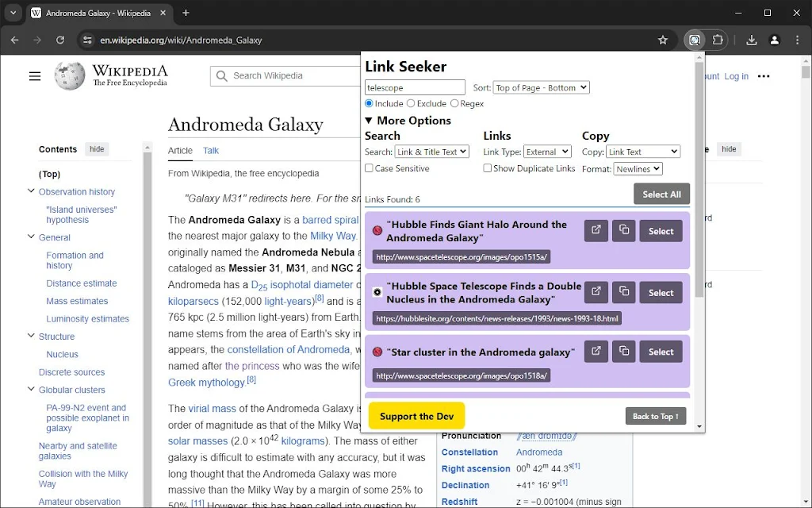
Task: Click the Link Seeker popup scrollbar thumb
Action: click(x=699, y=179)
